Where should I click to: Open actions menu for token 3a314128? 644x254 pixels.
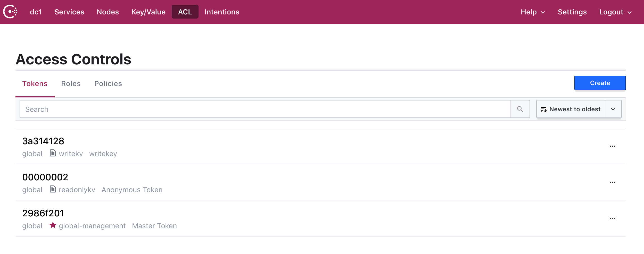pyautogui.click(x=612, y=146)
